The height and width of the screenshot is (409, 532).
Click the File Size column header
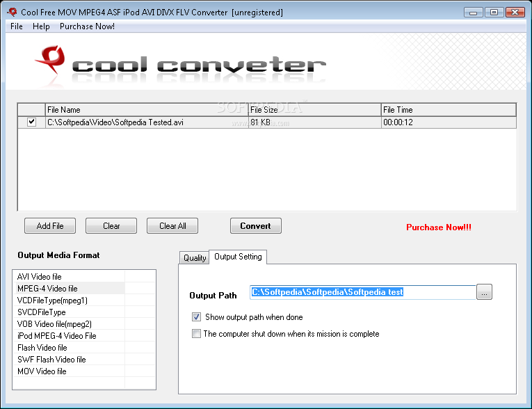coord(315,110)
